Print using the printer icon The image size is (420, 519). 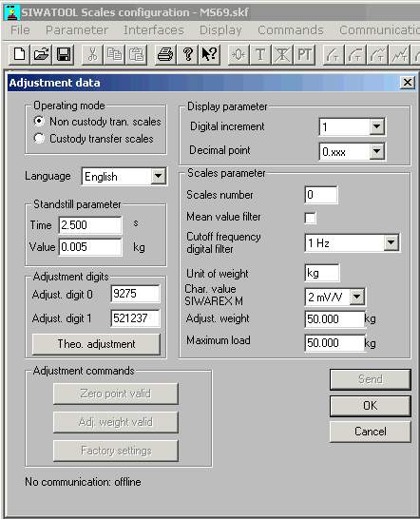[165, 54]
